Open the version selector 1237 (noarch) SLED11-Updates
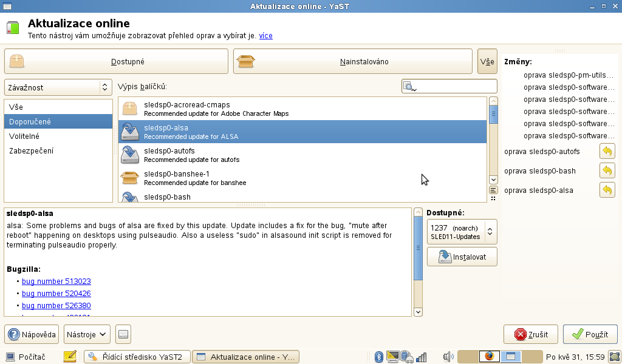Viewport: 622px width, 364px height. 462,232
